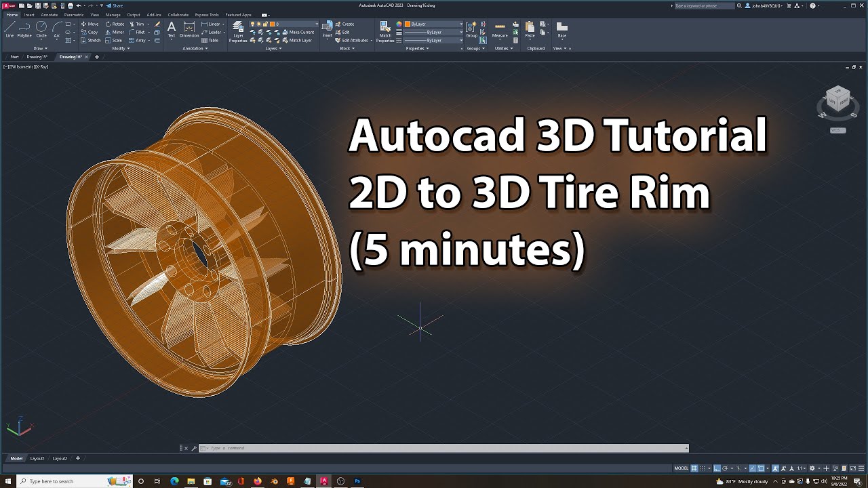This screenshot has width=868, height=488.
Task: Click the Trim tool
Action: click(x=138, y=24)
